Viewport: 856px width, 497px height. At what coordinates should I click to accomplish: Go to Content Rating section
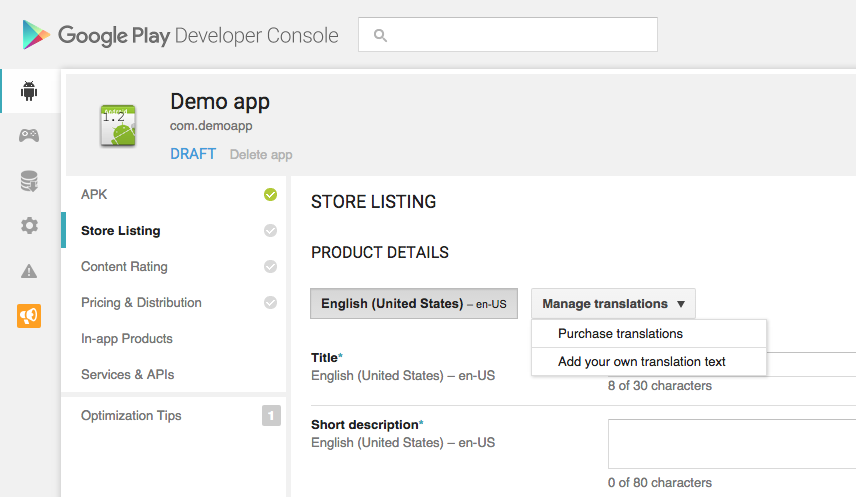[124, 267]
